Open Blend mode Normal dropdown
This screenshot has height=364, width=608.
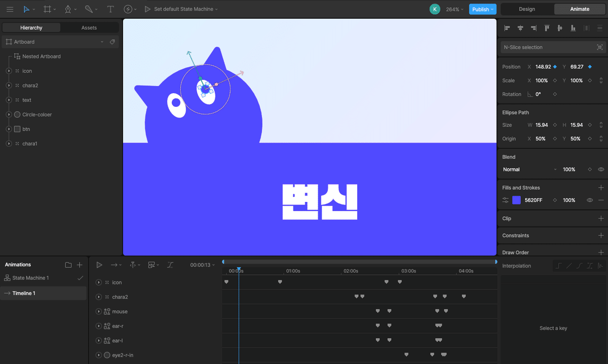click(529, 170)
